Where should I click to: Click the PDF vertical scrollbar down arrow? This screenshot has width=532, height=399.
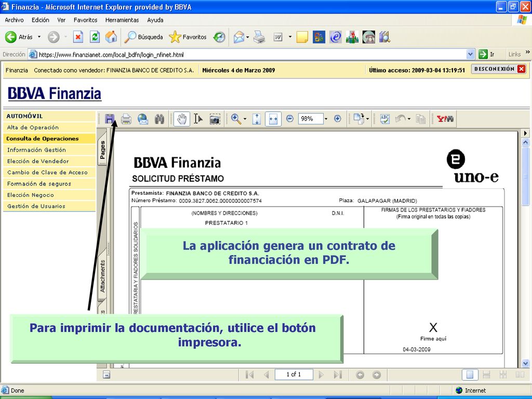526,363
